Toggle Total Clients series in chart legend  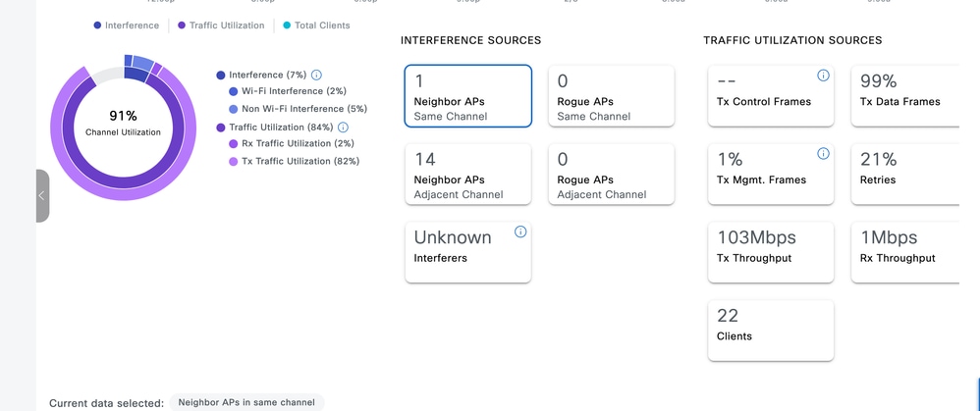click(316, 26)
